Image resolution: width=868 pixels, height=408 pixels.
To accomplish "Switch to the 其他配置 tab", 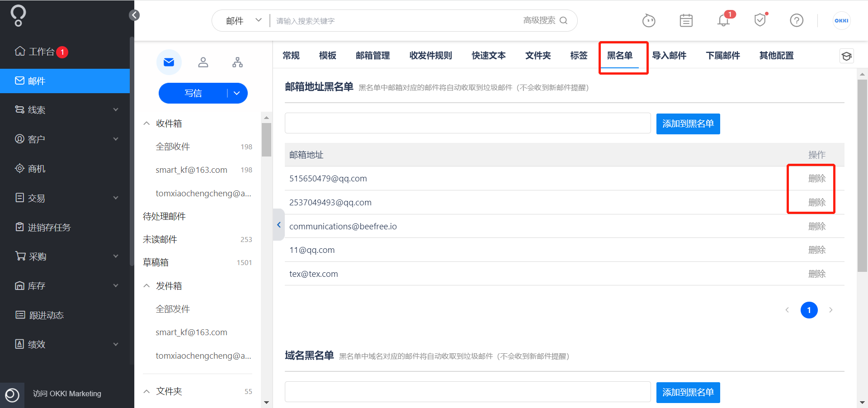I will [776, 56].
